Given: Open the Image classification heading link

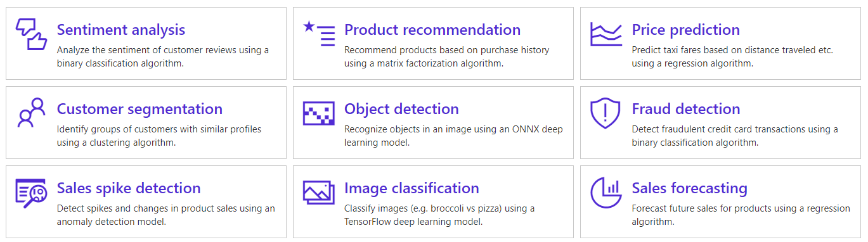Looking at the screenshot, I should pos(411,188).
